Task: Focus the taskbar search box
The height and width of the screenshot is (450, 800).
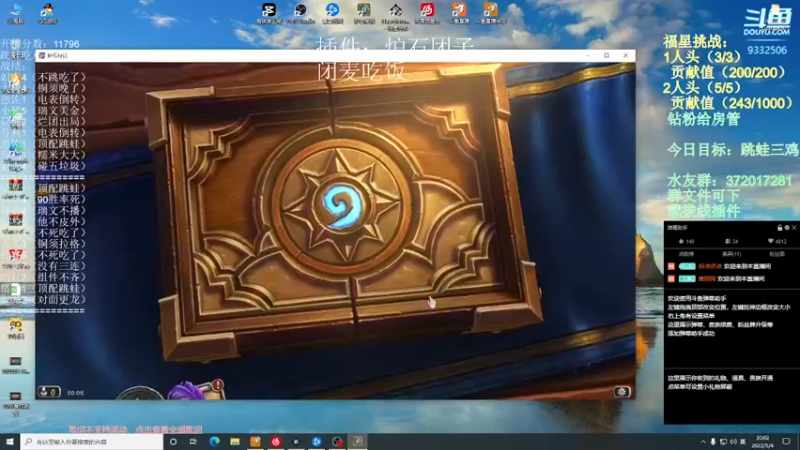Action: pyautogui.click(x=92, y=441)
